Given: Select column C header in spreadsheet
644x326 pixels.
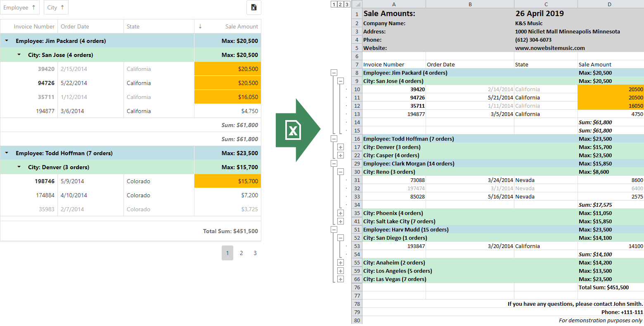Looking at the screenshot, I should pos(546,4).
